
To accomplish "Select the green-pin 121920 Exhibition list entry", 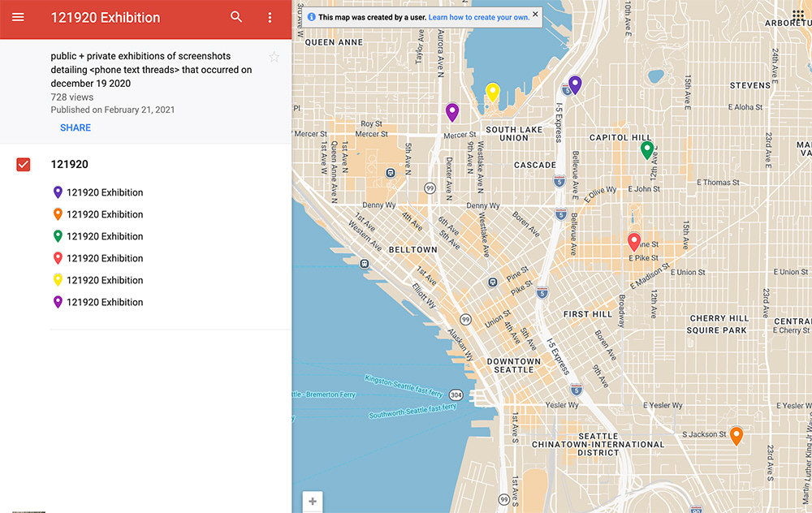I will click(105, 236).
